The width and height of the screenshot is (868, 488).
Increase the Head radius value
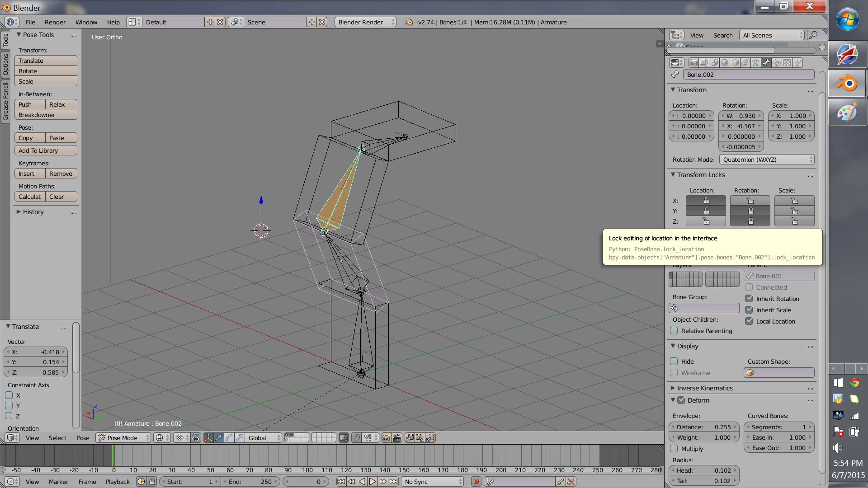(736, 470)
